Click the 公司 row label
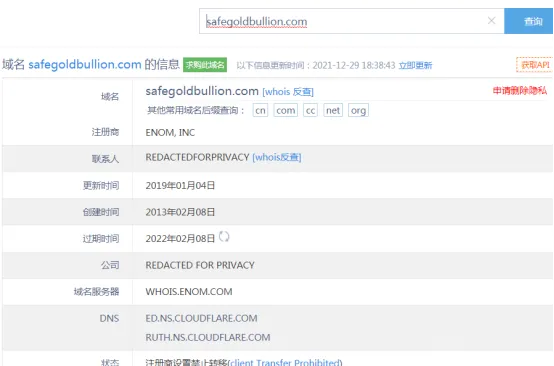Viewport: 554px width, 366px height. coord(110,265)
